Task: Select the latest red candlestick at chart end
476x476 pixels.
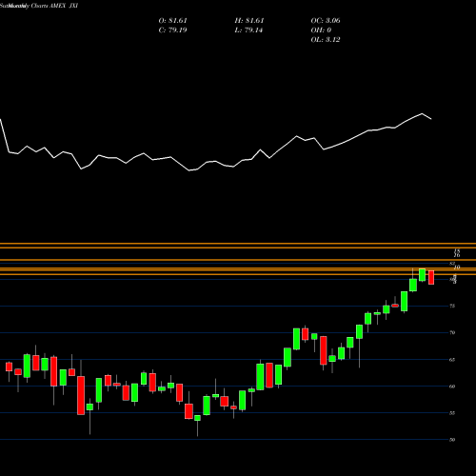Action: 431,277
